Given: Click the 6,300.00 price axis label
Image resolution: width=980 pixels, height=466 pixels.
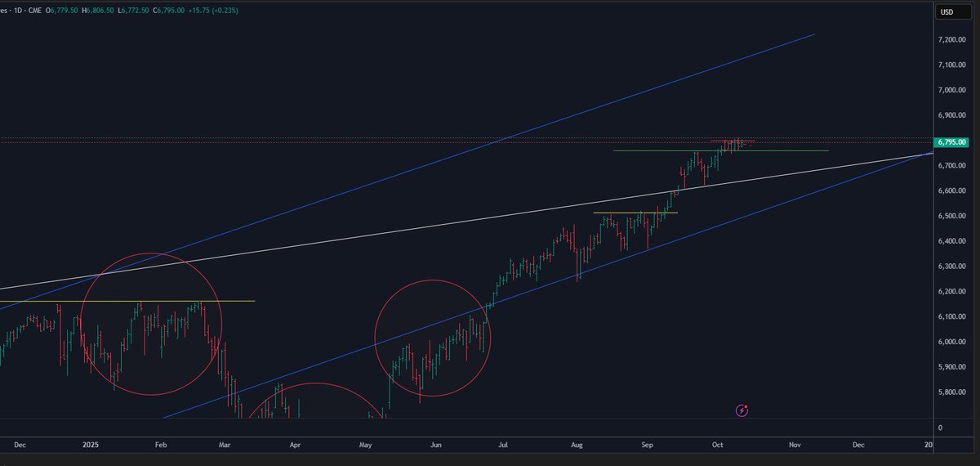Looking at the screenshot, I should pos(952,267).
